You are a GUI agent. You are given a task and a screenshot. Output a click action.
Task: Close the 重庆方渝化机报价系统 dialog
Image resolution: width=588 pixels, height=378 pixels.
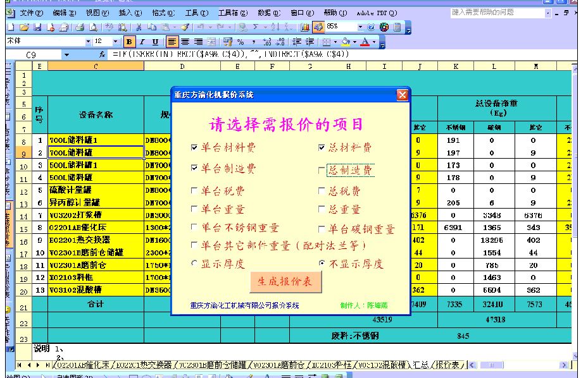(402, 95)
